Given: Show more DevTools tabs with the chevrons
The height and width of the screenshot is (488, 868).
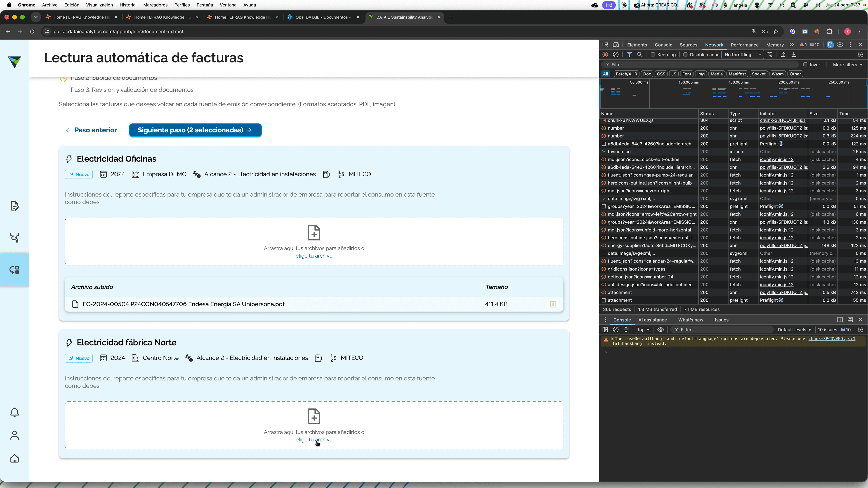Looking at the screenshot, I should [792, 45].
